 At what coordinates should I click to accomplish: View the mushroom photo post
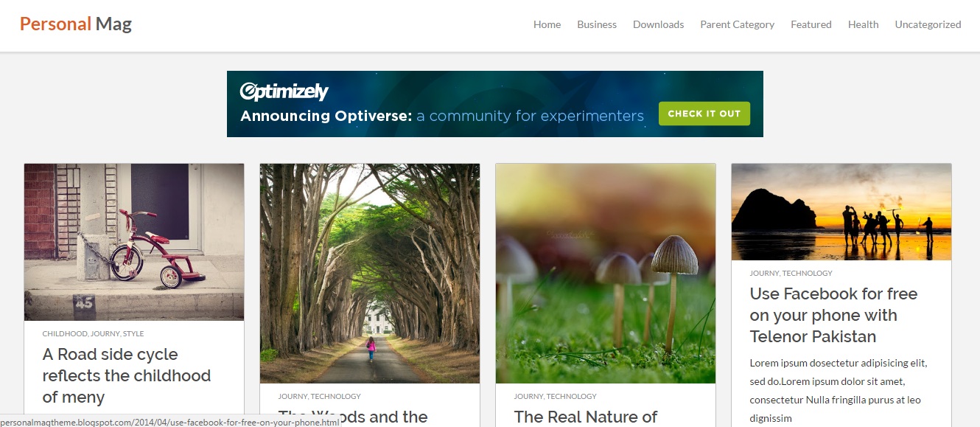[606, 274]
